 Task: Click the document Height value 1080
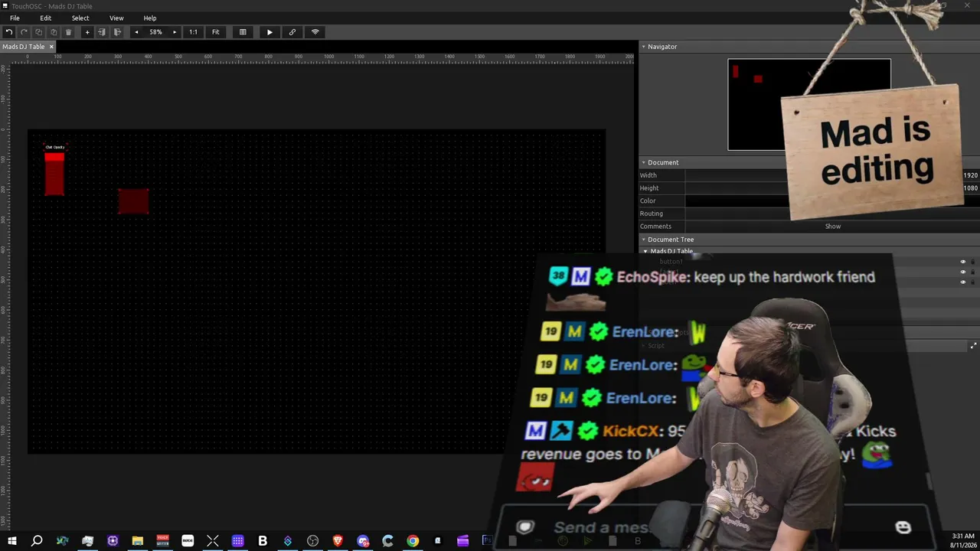970,188
